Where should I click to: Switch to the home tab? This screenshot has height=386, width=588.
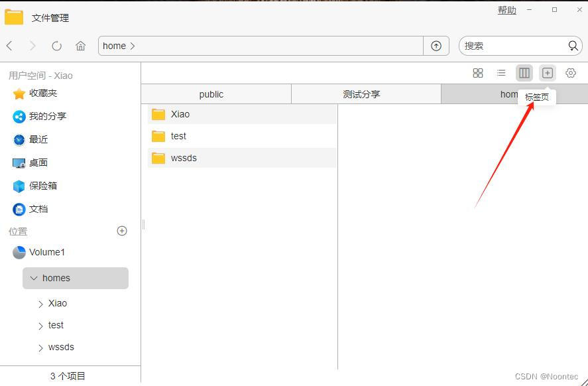[514, 94]
